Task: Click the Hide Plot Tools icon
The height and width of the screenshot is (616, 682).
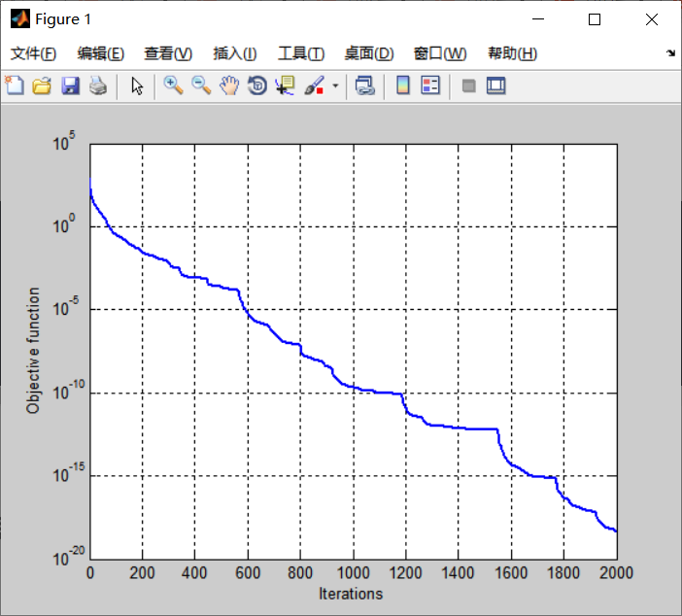Action: click(x=468, y=86)
